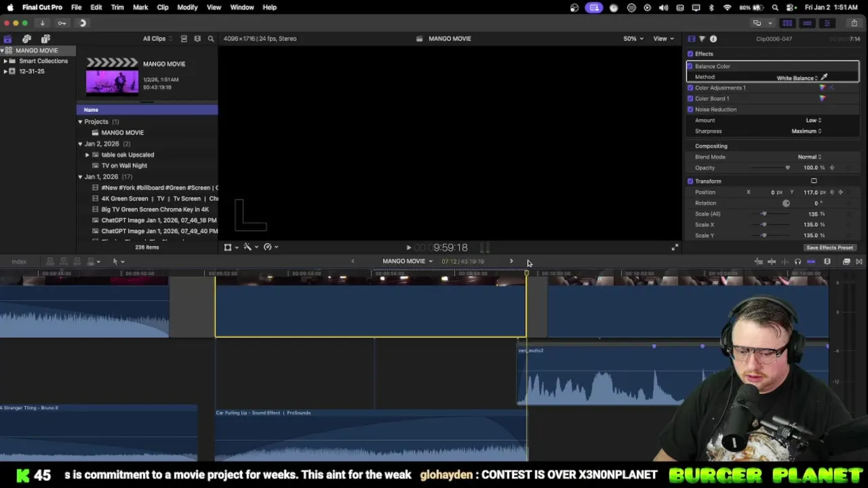The width and height of the screenshot is (868, 488).
Task: Collapse the Jan 2, 2026 group
Action: pyautogui.click(x=80, y=144)
